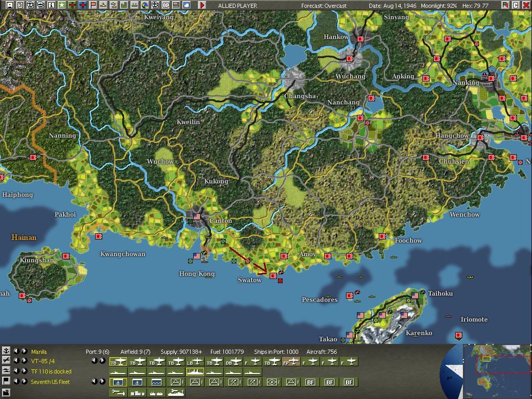Click the repair ship with wrench icon
The width and height of the screenshot is (532, 399).
tap(176, 393)
